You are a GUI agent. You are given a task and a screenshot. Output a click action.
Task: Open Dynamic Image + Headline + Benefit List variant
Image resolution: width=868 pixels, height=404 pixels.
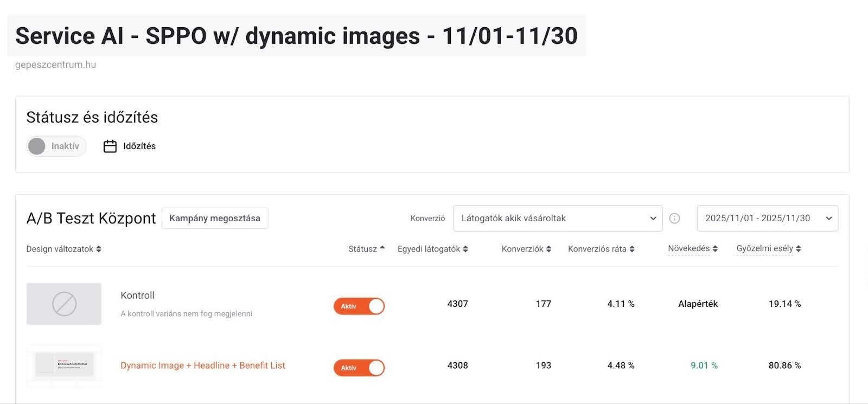(x=202, y=365)
